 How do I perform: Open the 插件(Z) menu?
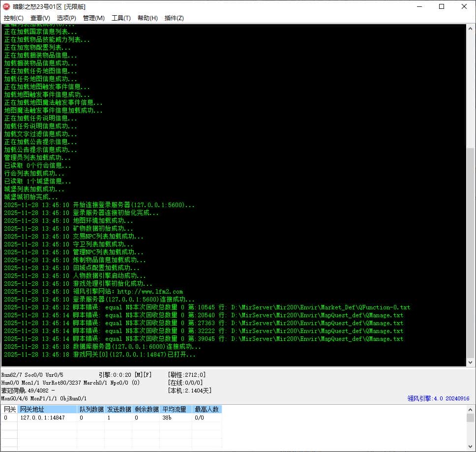pos(174,18)
